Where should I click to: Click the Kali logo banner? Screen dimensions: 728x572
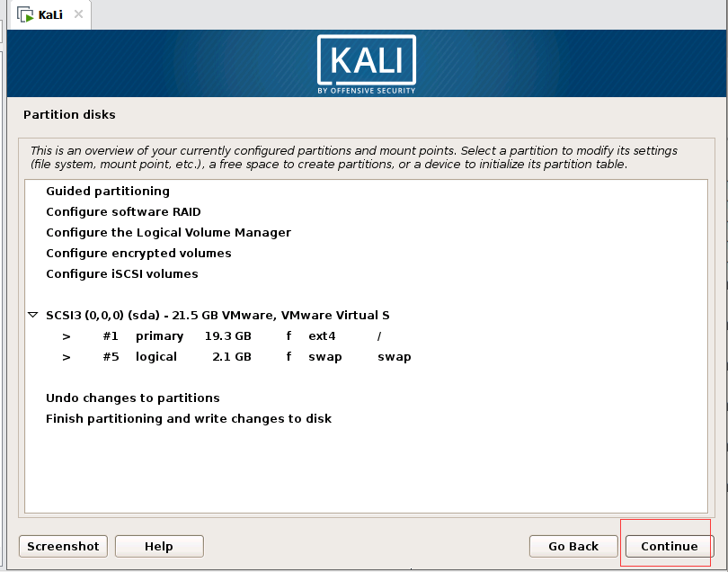(x=367, y=64)
